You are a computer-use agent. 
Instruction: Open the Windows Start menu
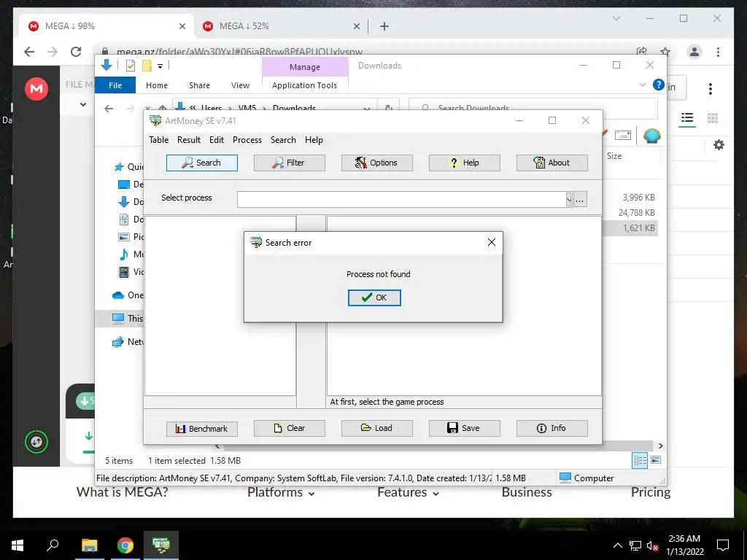18,545
